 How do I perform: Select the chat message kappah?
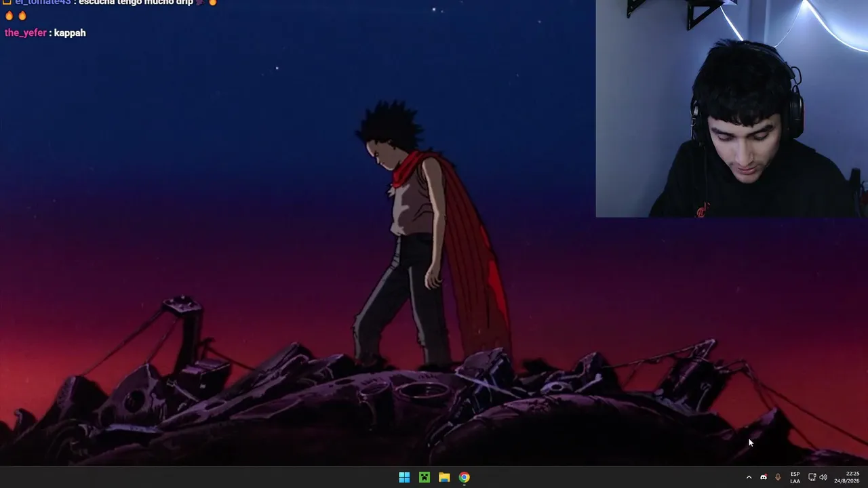[x=70, y=33]
